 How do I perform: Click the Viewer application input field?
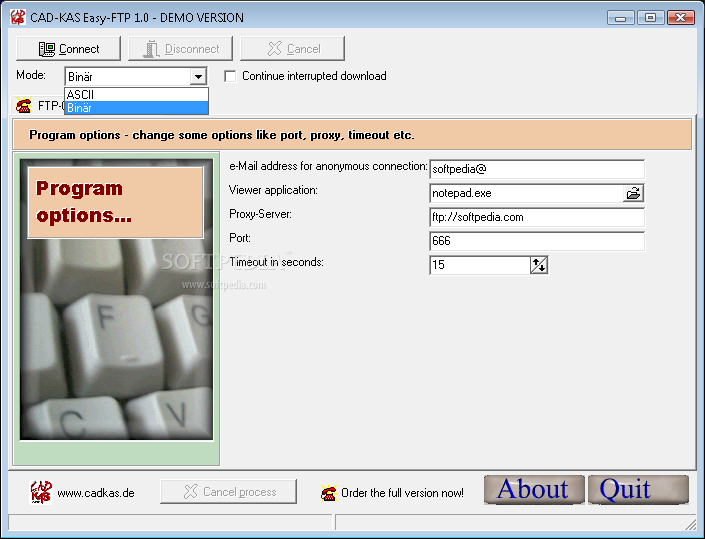(x=526, y=193)
